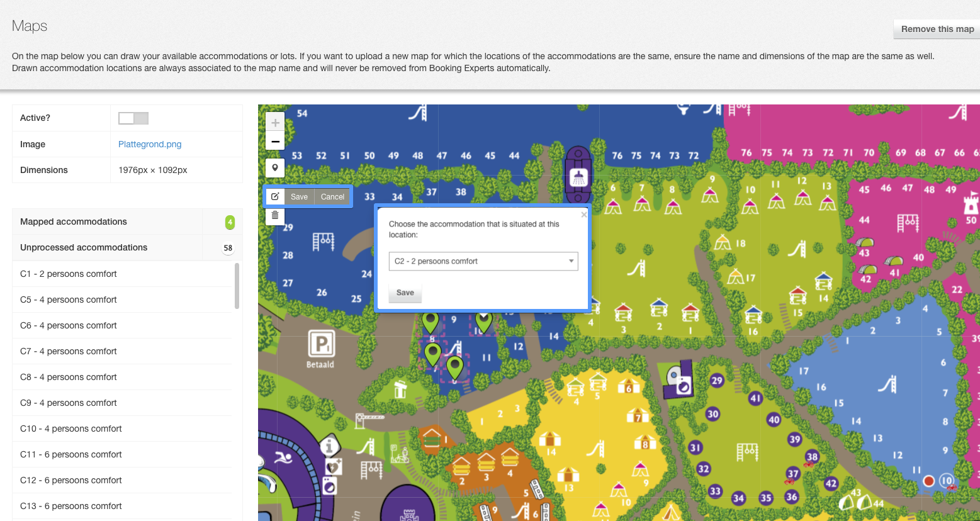Screen dimensions: 980x521
Task: Open the Plattegrond.png image link
Action: point(150,144)
